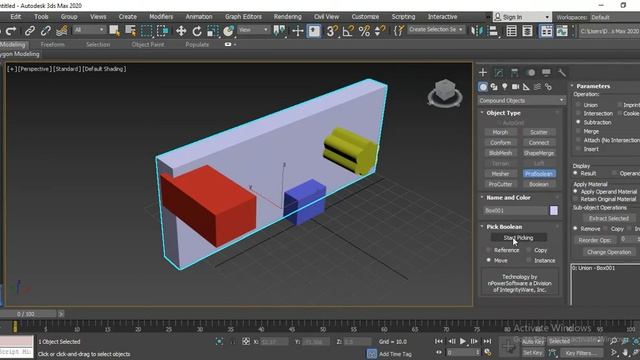Collapse the Object Type rollout
The image size is (640, 360).
[x=482, y=113]
